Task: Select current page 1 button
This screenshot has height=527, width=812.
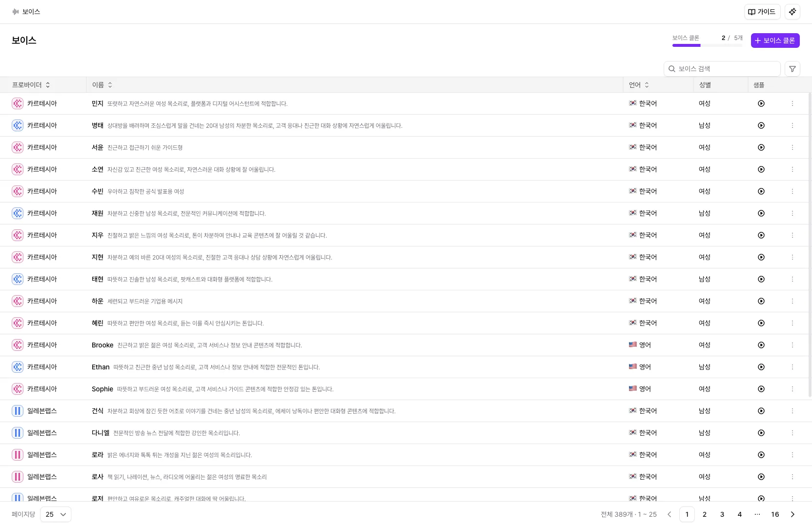Action: coord(687,514)
